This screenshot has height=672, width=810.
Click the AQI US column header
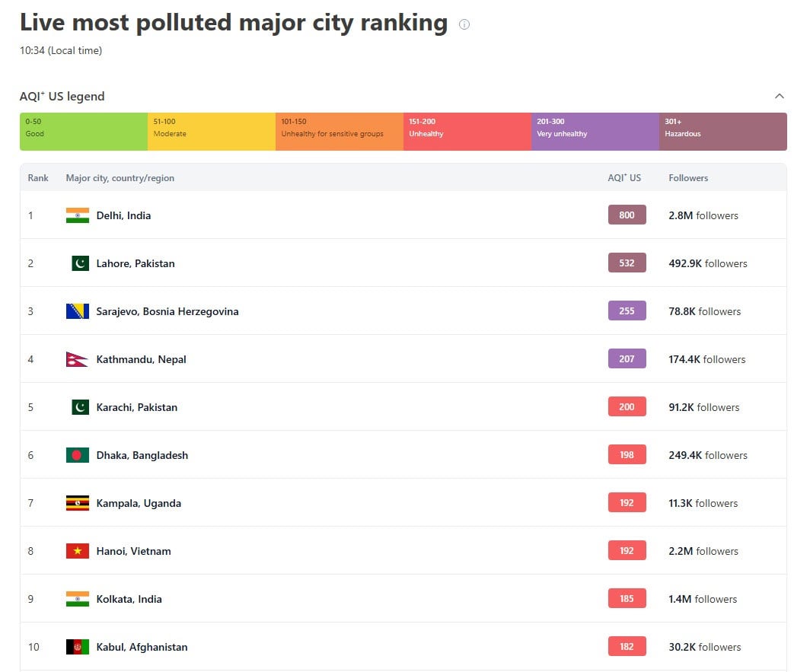[624, 178]
